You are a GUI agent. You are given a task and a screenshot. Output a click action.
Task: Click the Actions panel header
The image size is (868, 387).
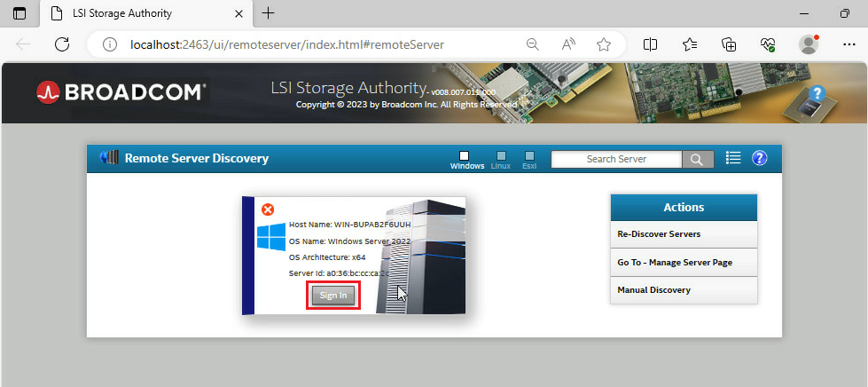click(x=684, y=208)
